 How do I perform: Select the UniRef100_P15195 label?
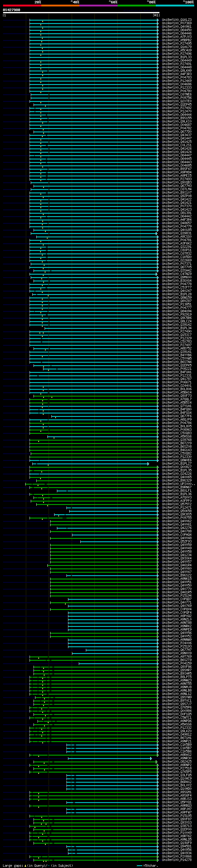177,816
